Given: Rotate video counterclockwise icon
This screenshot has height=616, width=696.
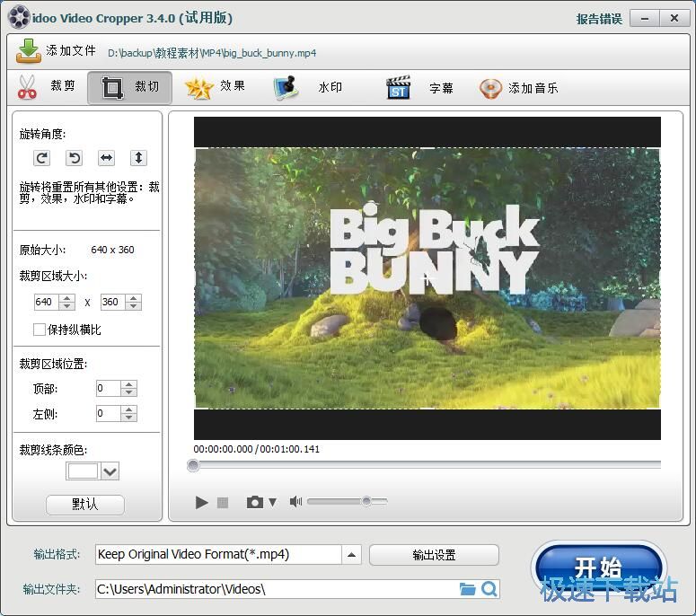Looking at the screenshot, I should click(x=75, y=158).
